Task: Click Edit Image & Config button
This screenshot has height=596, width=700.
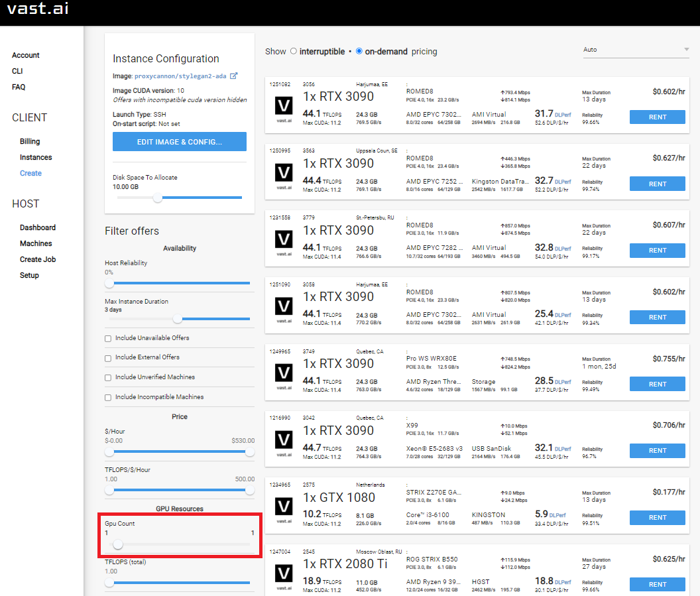Action: pos(180,141)
